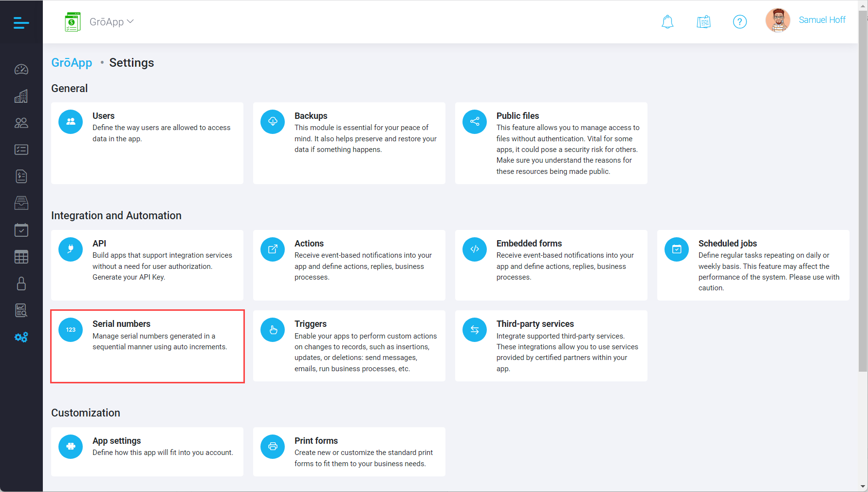Open the archive inbox icon in sidebar
The height and width of the screenshot is (492, 868).
point(21,203)
